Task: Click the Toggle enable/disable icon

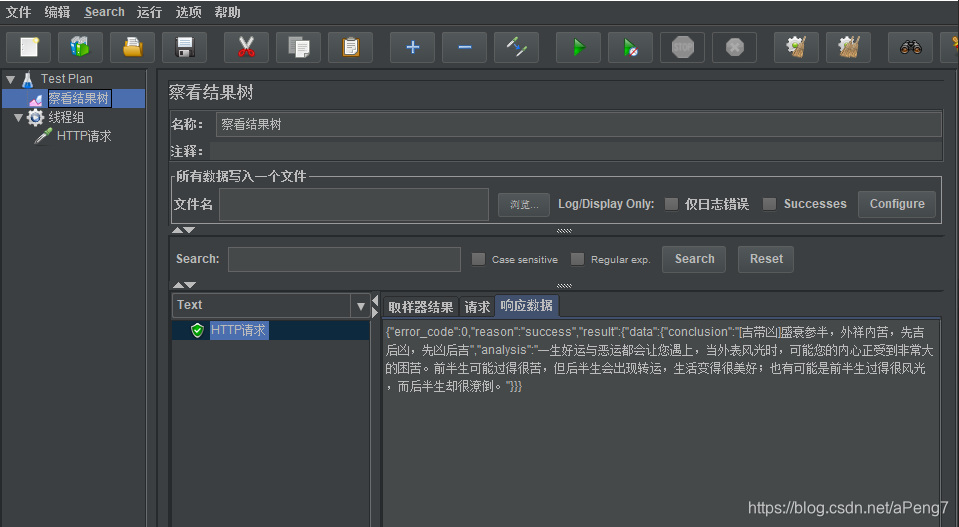Action: pos(516,47)
